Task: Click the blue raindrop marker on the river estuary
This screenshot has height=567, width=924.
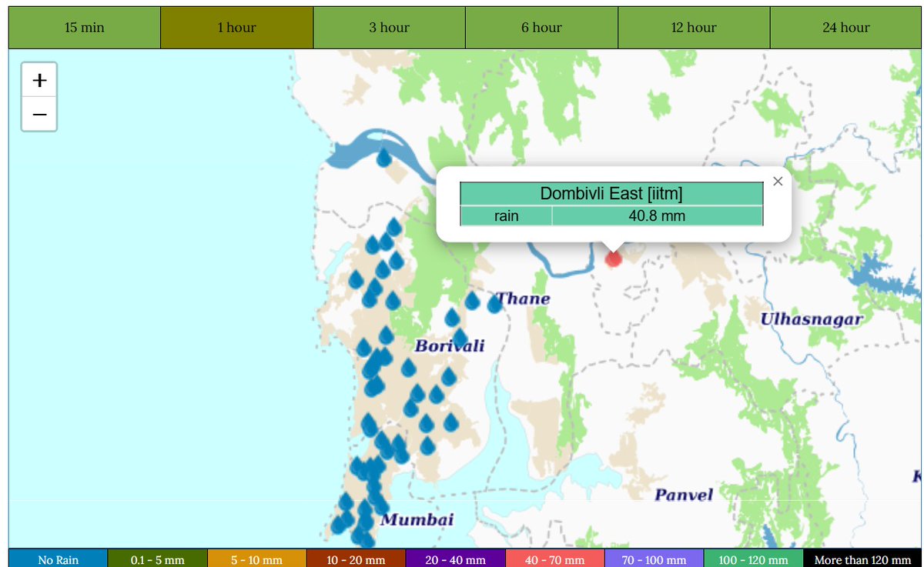Action: point(383,158)
